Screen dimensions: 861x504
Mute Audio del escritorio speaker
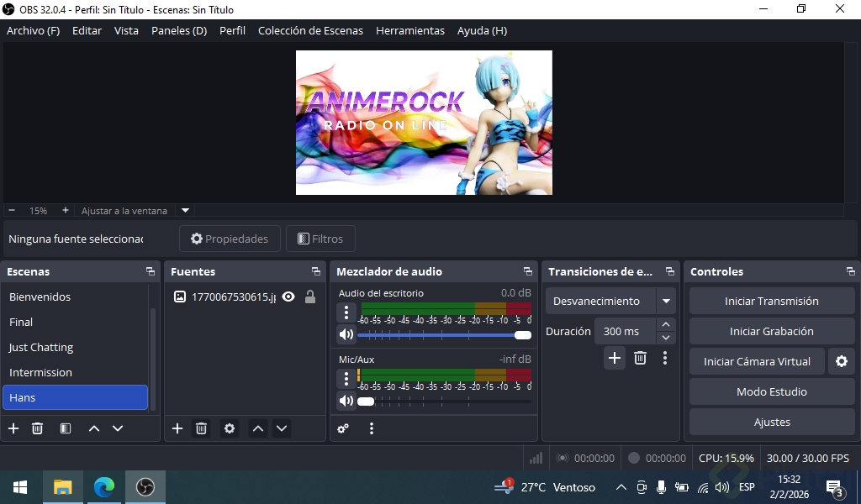[x=346, y=334]
